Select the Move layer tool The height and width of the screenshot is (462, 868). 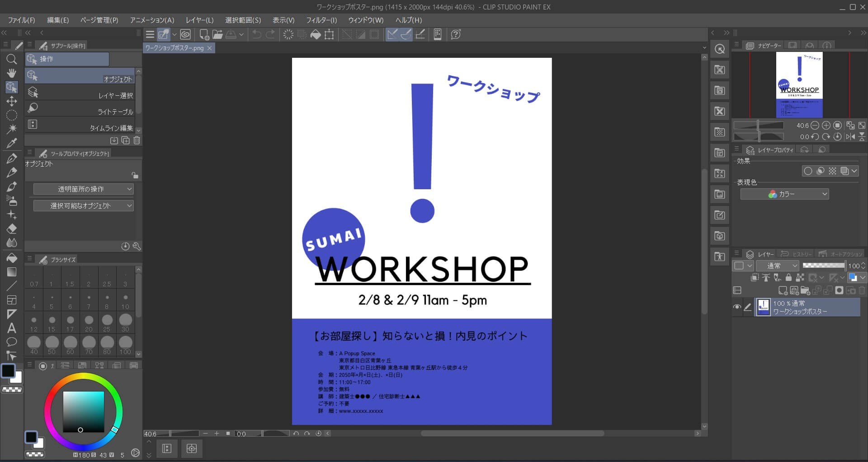click(12, 101)
